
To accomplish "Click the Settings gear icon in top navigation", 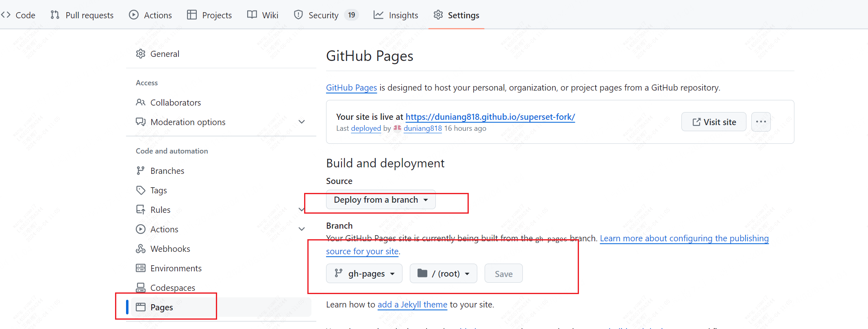I will click(438, 15).
